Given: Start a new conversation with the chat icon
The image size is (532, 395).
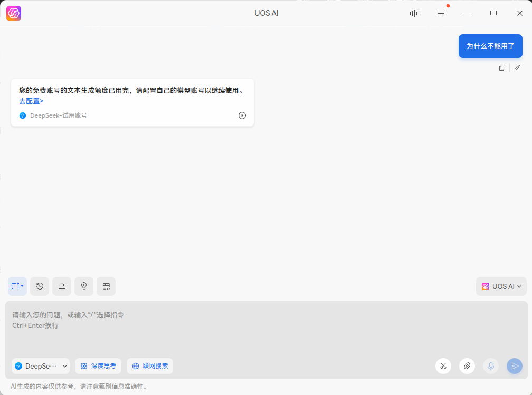Looking at the screenshot, I should 17,286.
